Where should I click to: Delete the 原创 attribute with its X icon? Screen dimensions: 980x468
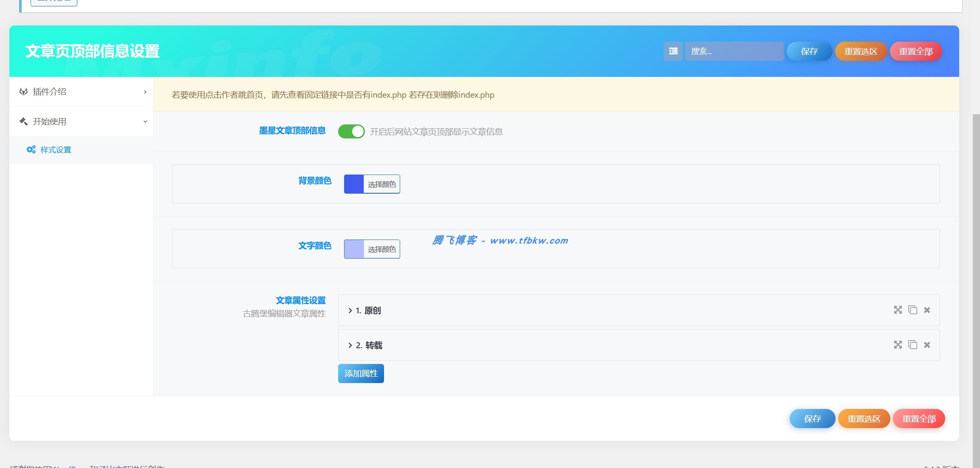tap(927, 310)
